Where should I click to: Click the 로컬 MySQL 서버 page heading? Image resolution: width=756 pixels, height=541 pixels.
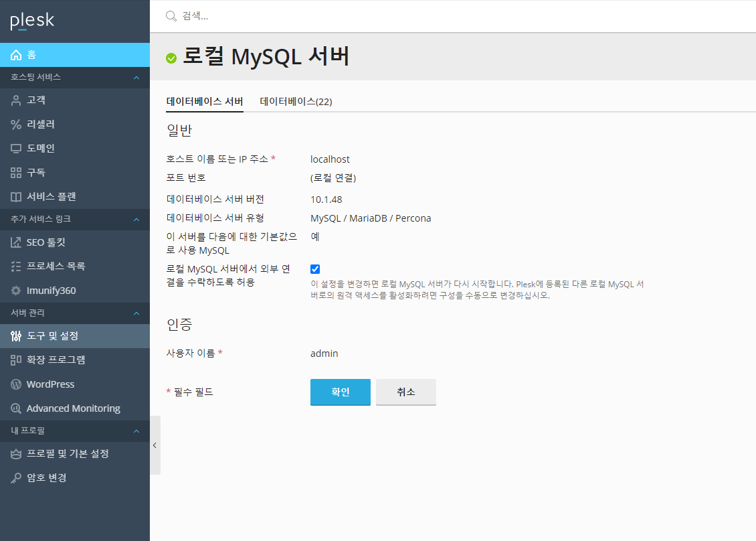click(x=266, y=56)
